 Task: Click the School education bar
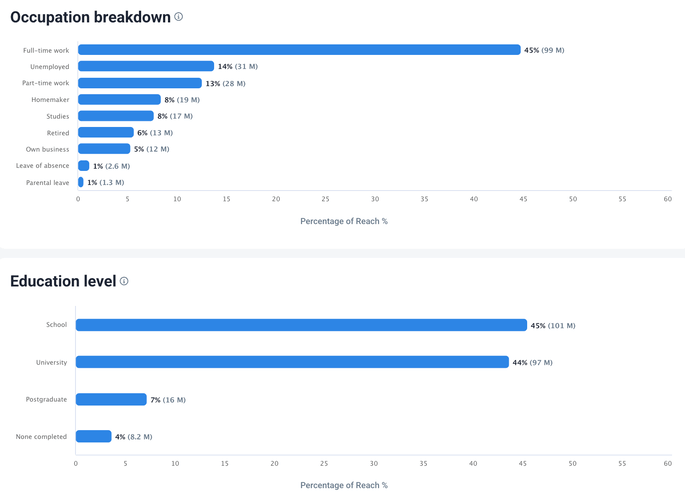tap(301, 325)
